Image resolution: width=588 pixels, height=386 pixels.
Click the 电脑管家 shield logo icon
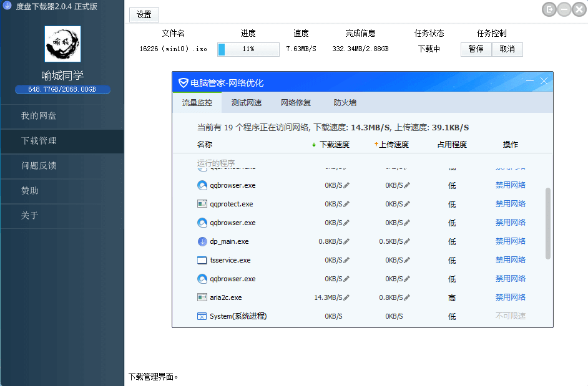click(183, 83)
